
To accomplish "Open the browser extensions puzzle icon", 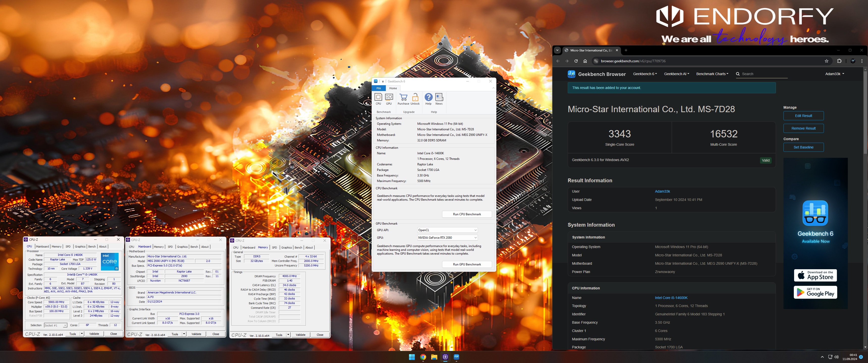I will click(839, 61).
